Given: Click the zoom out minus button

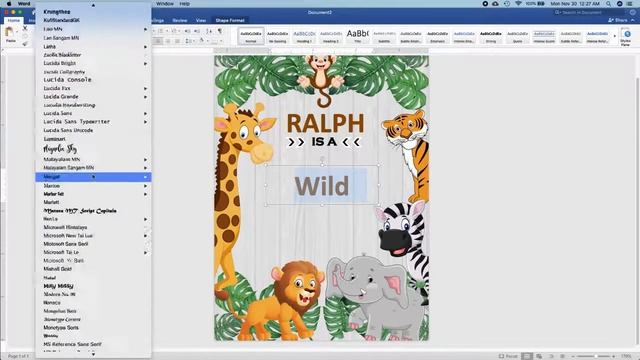Looking at the screenshot, I should 573,356.
